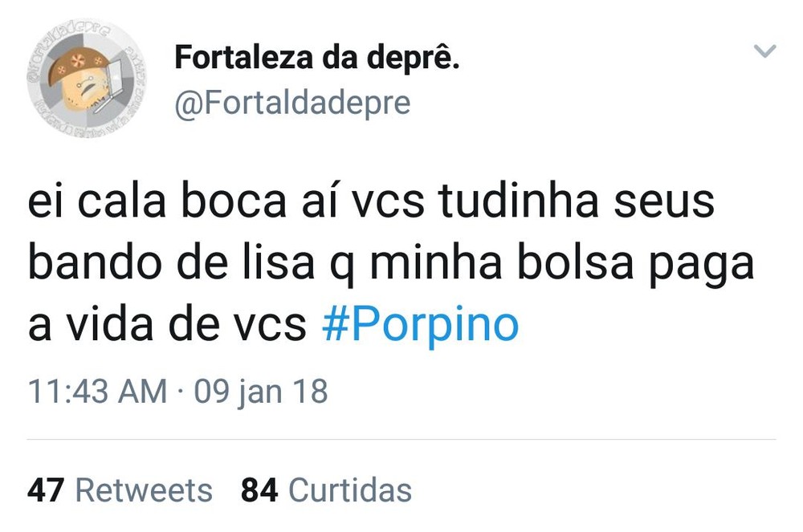The image size is (803, 532).
Task: Expand the tweet options chevron
Action: point(766,52)
